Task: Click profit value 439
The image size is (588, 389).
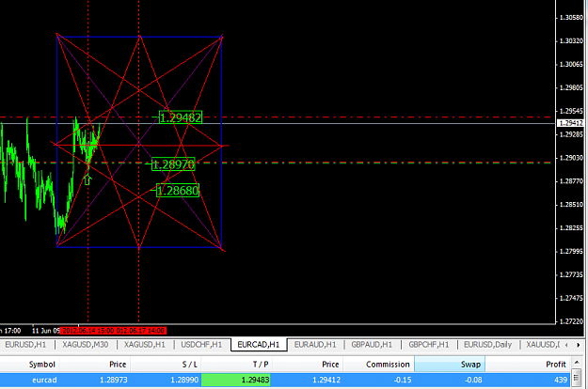Action: 561,380
